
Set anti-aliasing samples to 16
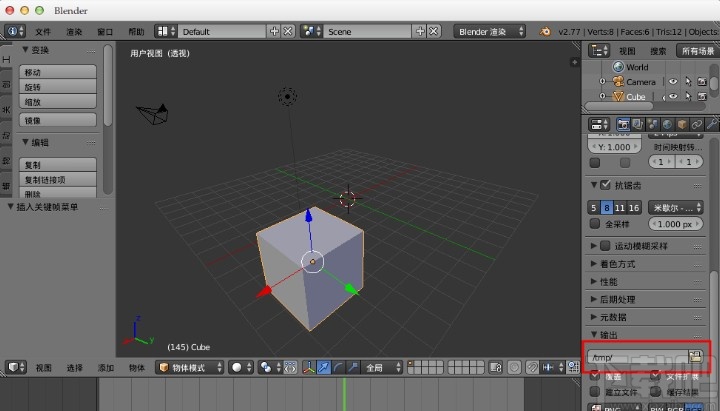(x=634, y=208)
